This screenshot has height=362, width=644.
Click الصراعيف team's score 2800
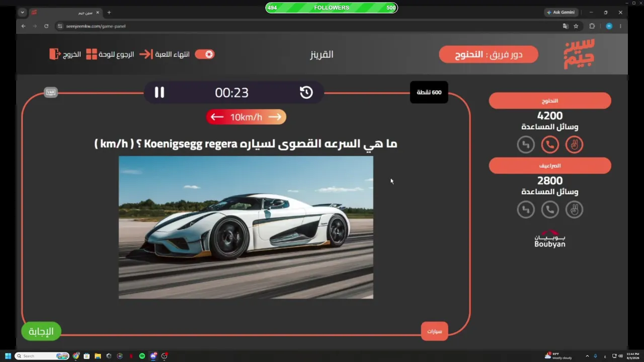click(x=550, y=181)
